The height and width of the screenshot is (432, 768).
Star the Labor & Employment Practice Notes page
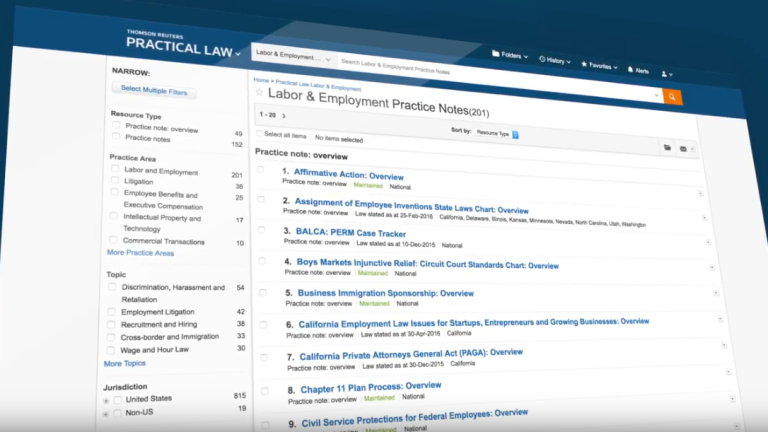point(259,92)
